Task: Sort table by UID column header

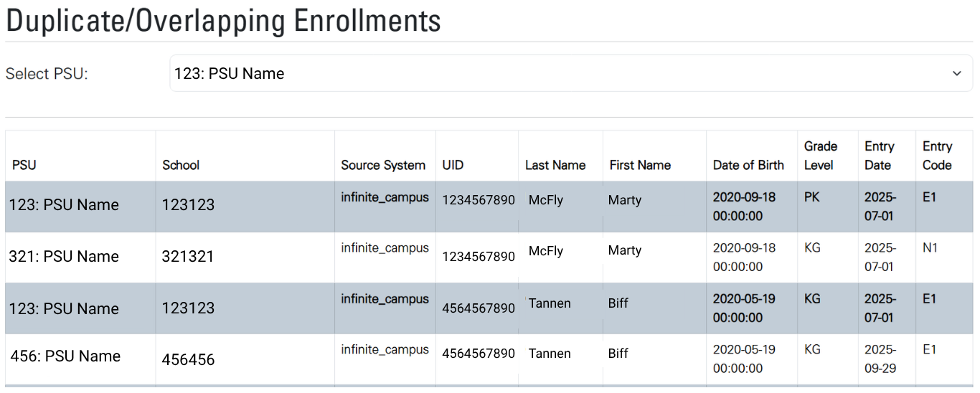Action: point(453,165)
